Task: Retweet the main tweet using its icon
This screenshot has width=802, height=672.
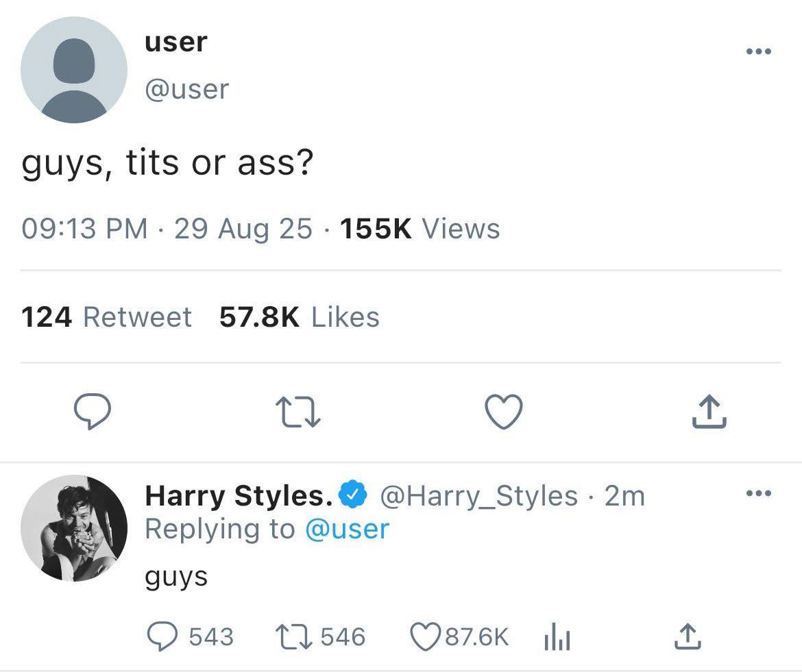Action: (298, 412)
